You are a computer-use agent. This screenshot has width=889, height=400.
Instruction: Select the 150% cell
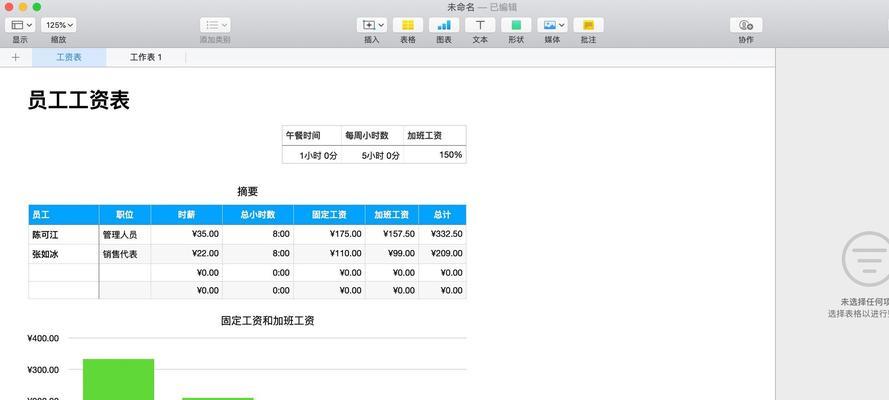point(435,155)
